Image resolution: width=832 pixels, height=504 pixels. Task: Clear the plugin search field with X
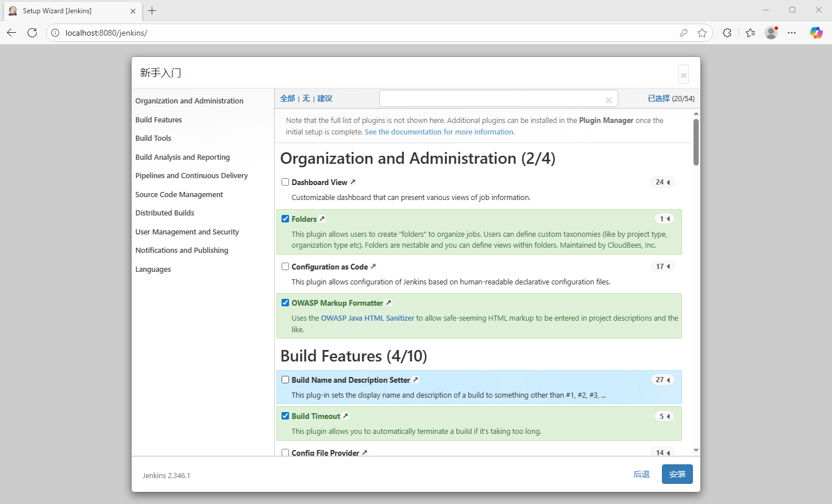coord(608,100)
